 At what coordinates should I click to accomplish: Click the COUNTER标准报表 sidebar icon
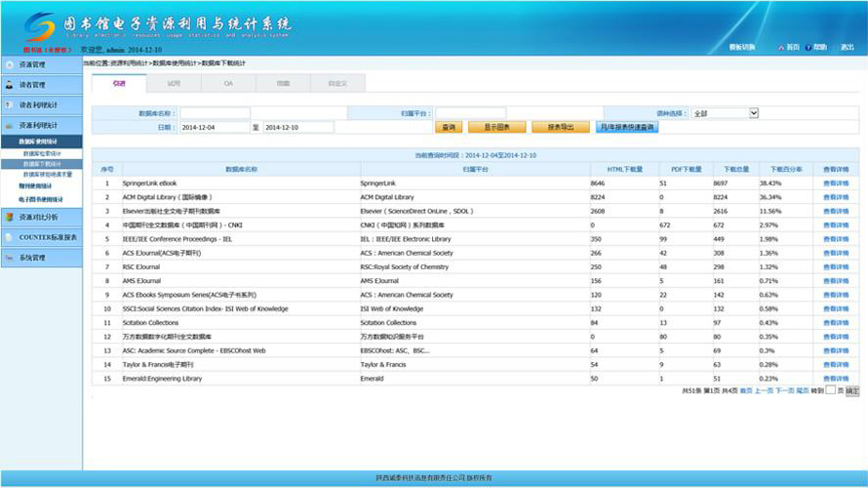click(10, 237)
